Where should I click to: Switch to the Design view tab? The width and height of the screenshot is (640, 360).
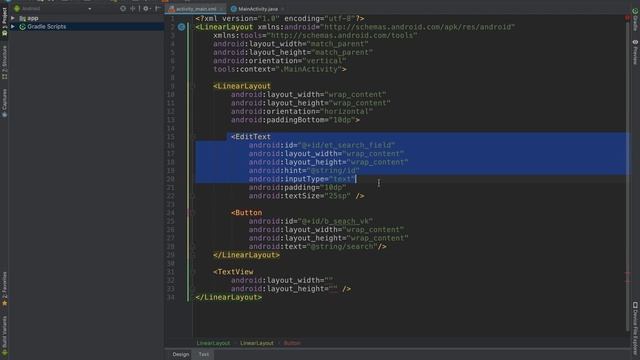pyautogui.click(x=181, y=354)
